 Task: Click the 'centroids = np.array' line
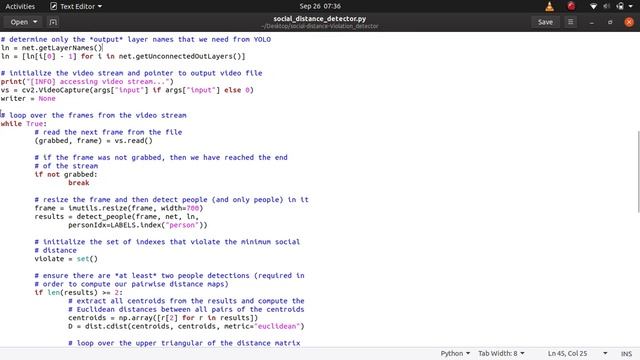click(x=163, y=318)
